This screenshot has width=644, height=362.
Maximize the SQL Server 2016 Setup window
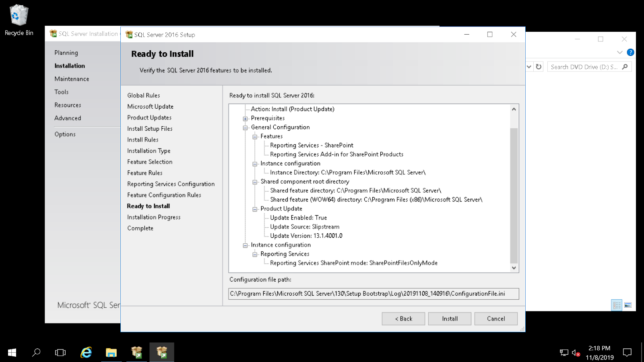pos(490,35)
